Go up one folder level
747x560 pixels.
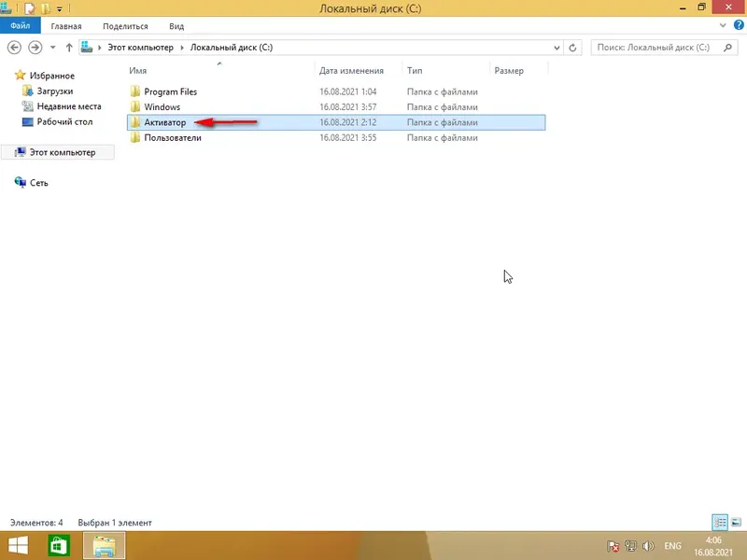pyautogui.click(x=69, y=48)
